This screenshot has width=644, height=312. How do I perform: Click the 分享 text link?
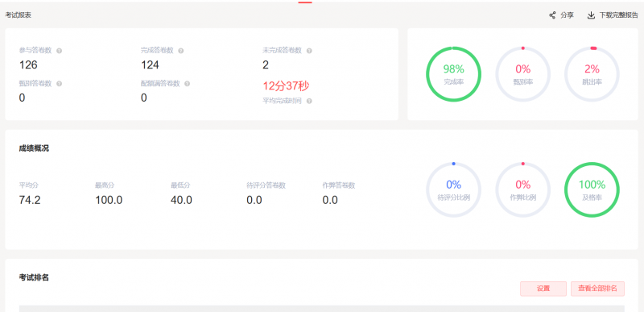point(568,15)
